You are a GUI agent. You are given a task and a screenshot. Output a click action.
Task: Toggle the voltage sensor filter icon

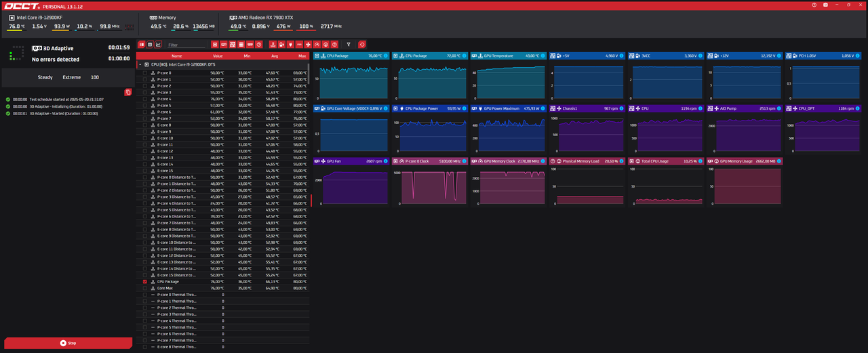pyautogui.click(x=281, y=45)
